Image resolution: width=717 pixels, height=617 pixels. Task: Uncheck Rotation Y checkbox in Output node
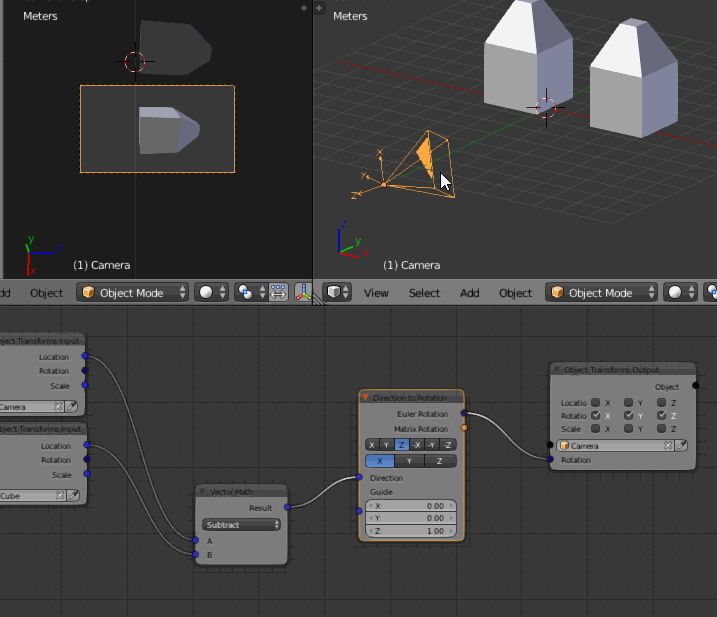pyautogui.click(x=628, y=415)
